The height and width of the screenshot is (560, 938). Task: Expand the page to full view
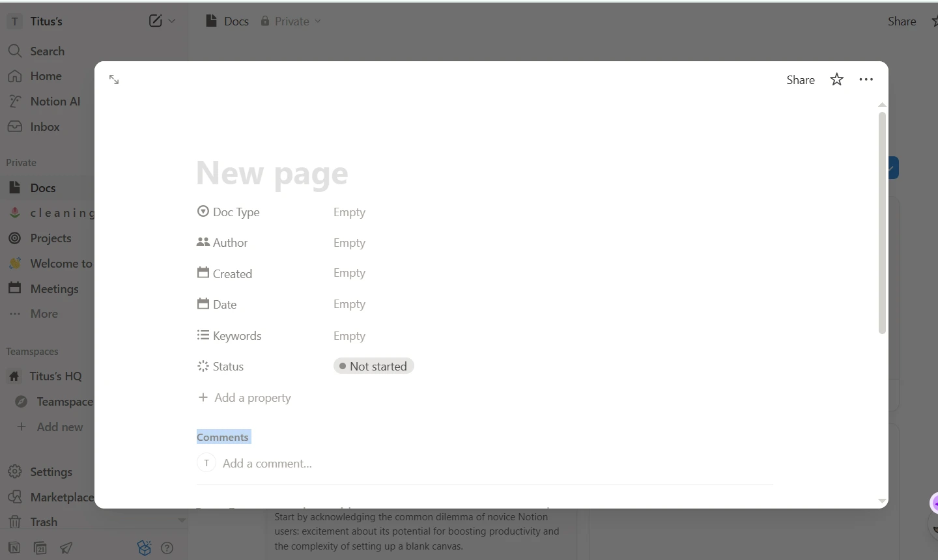[114, 79]
